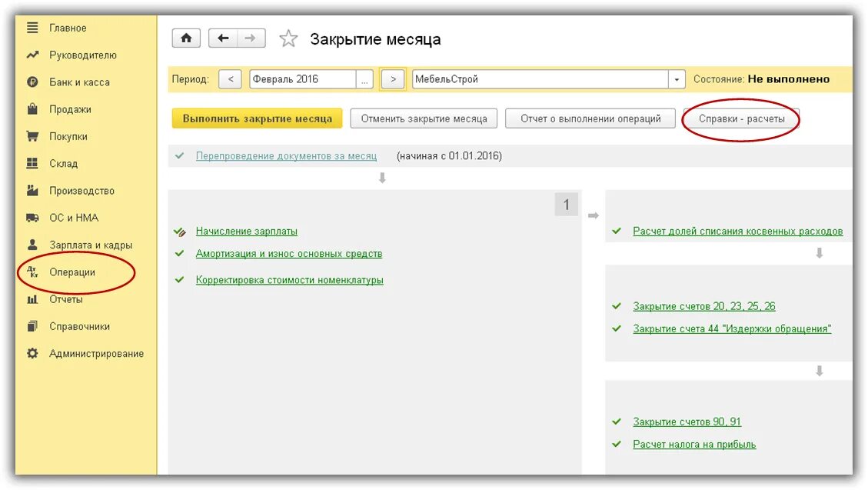The height and width of the screenshot is (490, 868).
Task: Open Закрытие счетов 20, 23, 25, 26 link
Action: click(704, 306)
